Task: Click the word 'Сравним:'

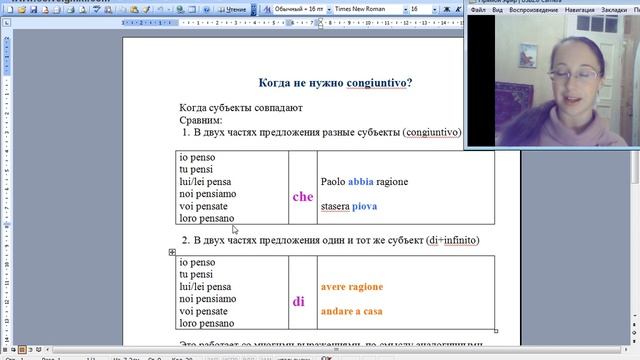Action: click(201, 120)
